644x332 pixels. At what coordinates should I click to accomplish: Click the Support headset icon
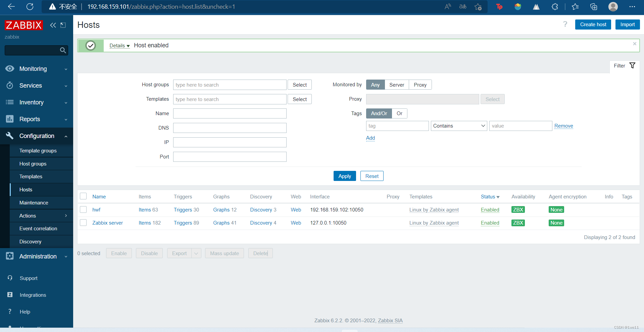pos(10,278)
